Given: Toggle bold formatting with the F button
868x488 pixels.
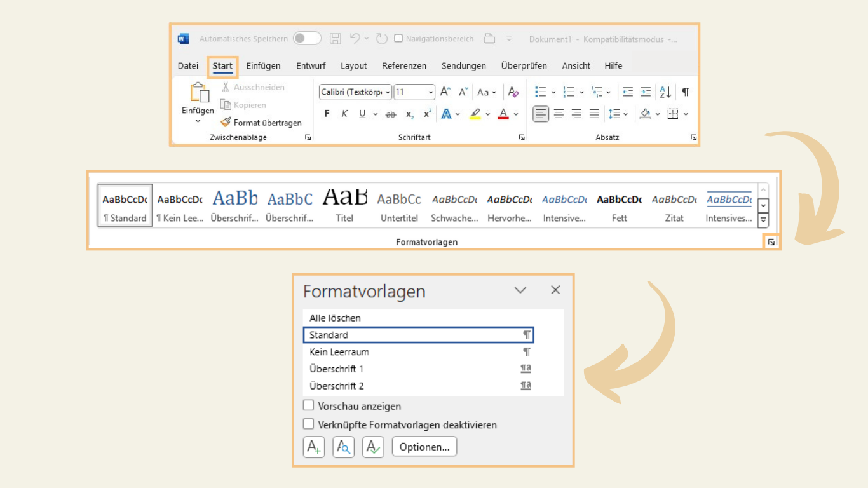Looking at the screenshot, I should tap(327, 114).
